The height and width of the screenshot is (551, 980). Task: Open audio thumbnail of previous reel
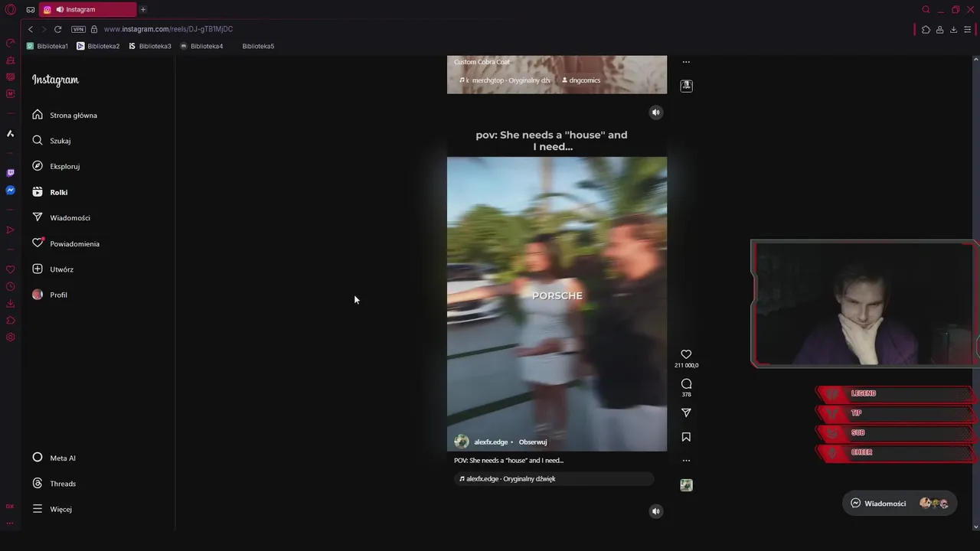coord(686,86)
